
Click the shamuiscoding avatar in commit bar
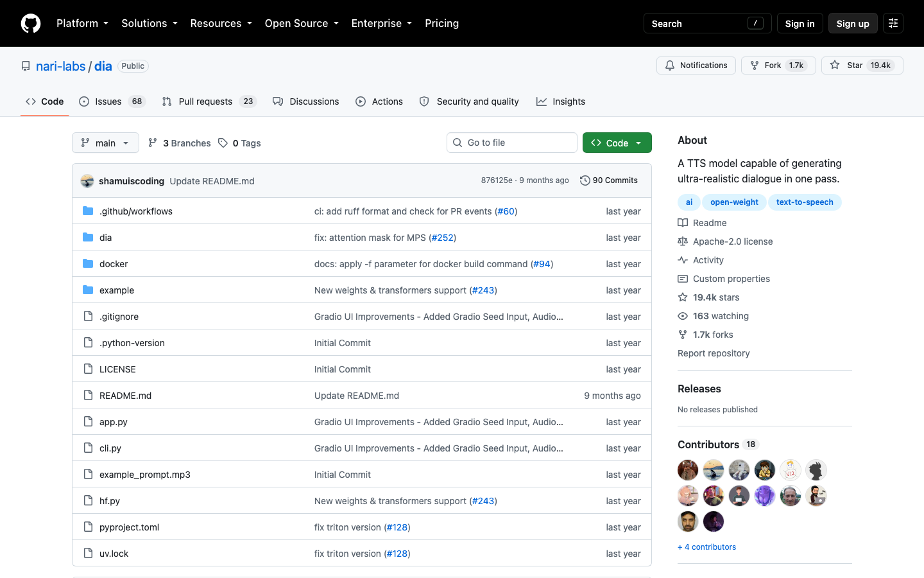point(87,181)
